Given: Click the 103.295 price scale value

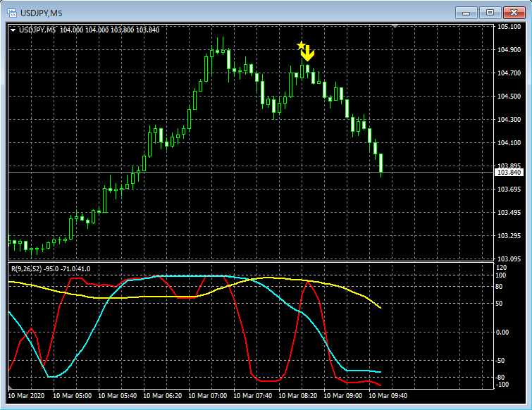Looking at the screenshot, I should pyautogui.click(x=509, y=236).
